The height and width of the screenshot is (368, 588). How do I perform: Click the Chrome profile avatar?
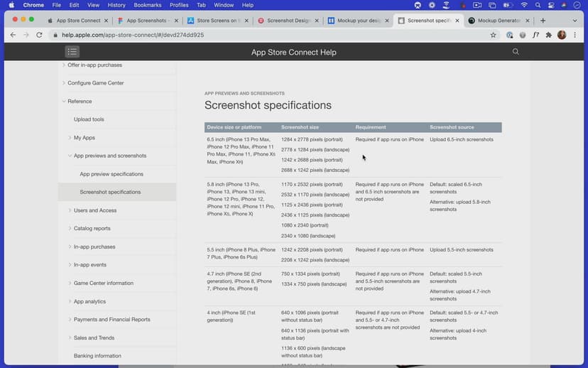(562, 35)
